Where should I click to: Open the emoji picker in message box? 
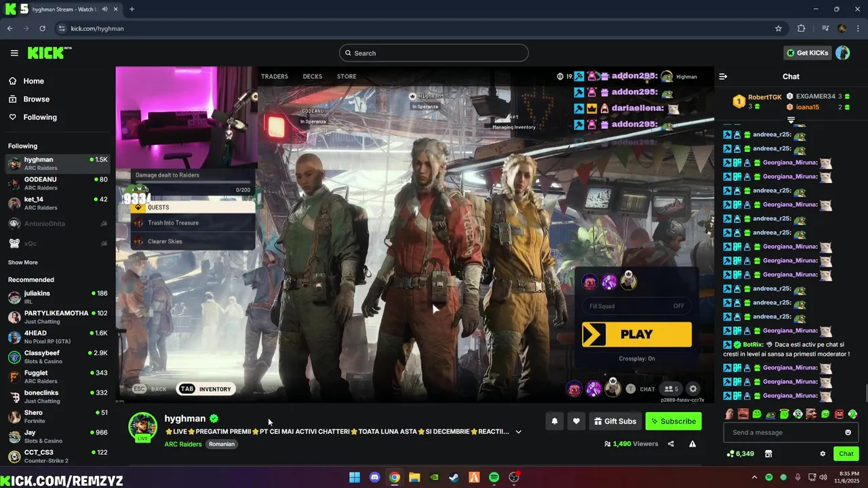(x=848, y=432)
